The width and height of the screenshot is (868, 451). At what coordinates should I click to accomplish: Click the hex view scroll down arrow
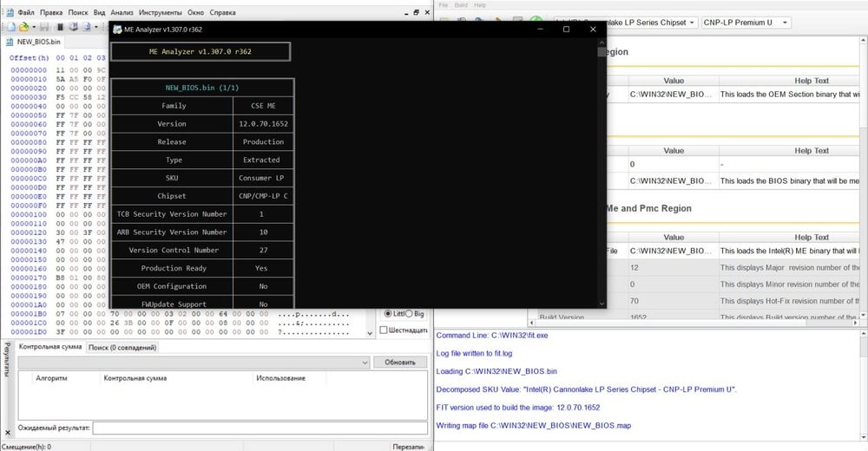[x=371, y=333]
